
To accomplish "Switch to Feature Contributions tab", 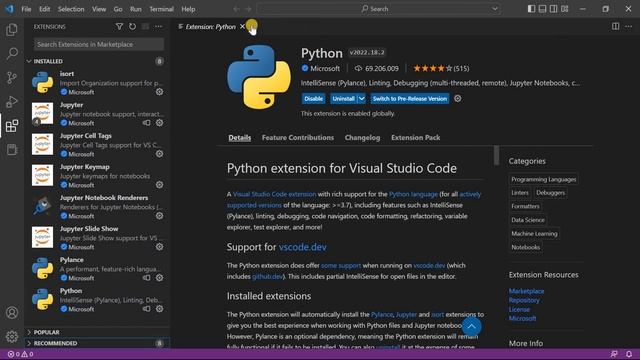I will [298, 138].
